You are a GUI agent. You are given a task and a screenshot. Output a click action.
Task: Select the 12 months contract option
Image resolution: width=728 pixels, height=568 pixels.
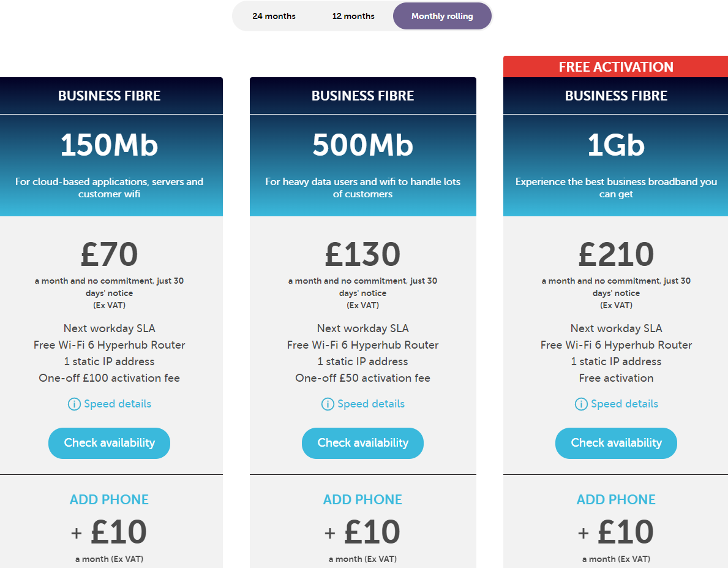coord(353,17)
